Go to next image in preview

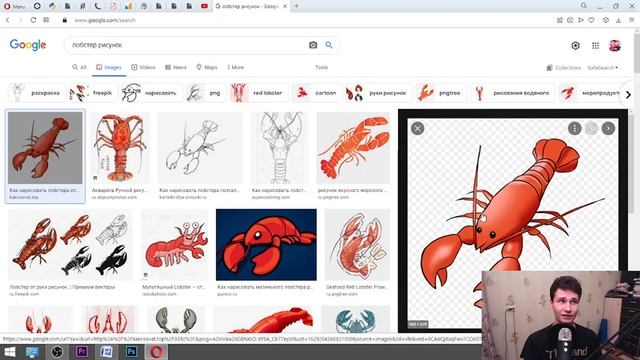pos(608,129)
